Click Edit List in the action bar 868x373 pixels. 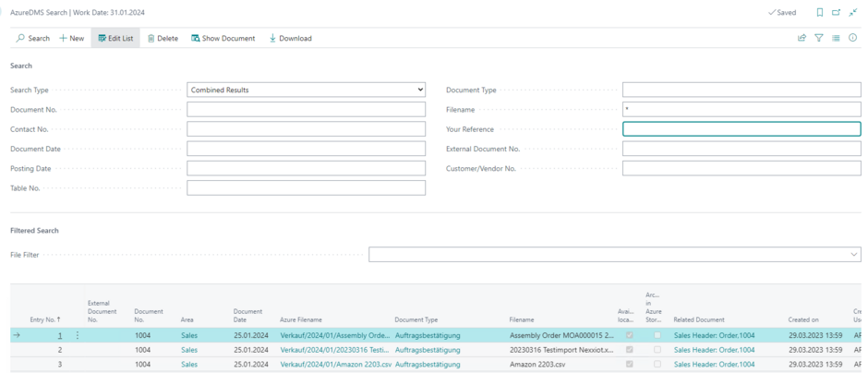point(115,38)
